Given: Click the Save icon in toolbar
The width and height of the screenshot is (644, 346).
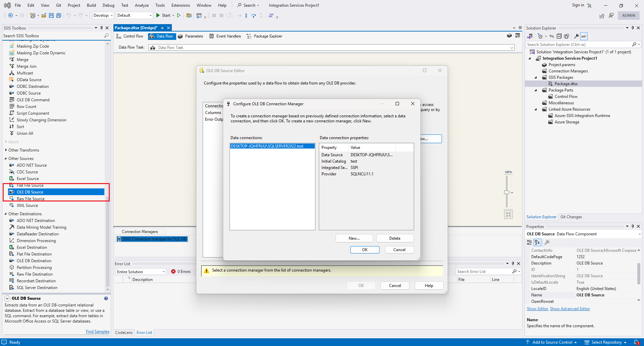Looking at the screenshot, I should [51, 15].
